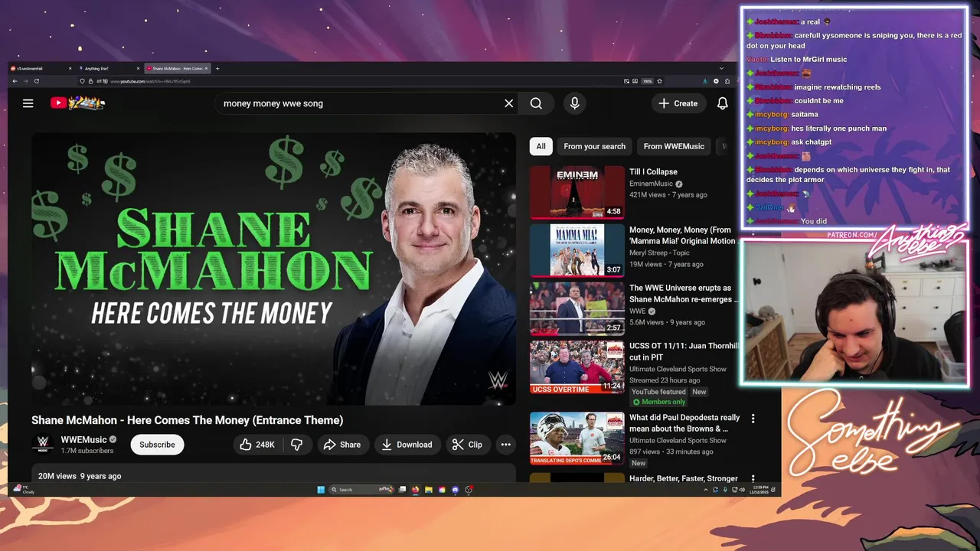Click the Windows taskbar search box

361,490
